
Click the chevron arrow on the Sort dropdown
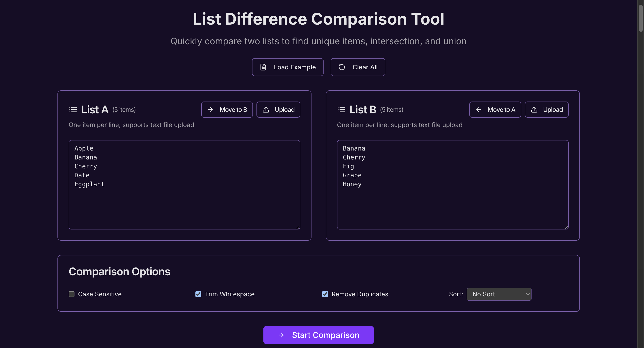[x=527, y=294]
